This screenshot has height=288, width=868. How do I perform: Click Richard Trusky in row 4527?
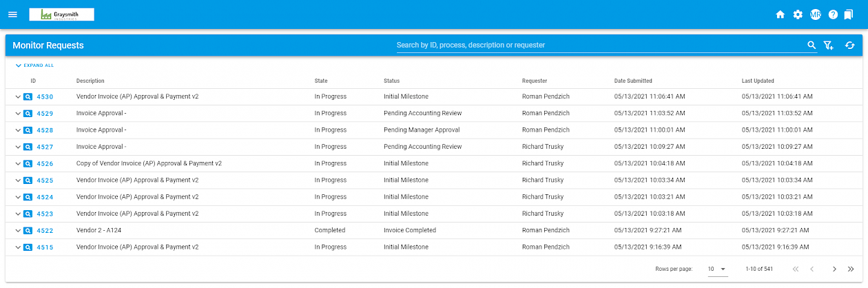point(543,147)
